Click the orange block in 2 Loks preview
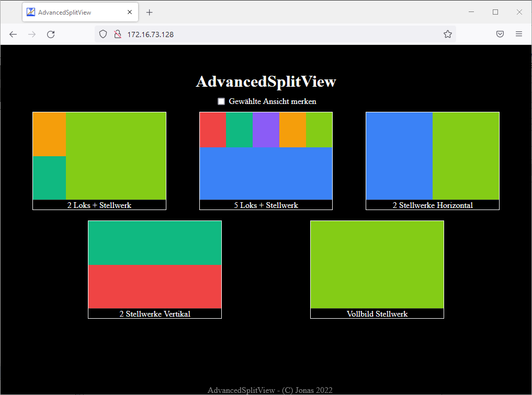The height and width of the screenshot is (395, 532). [x=49, y=134]
